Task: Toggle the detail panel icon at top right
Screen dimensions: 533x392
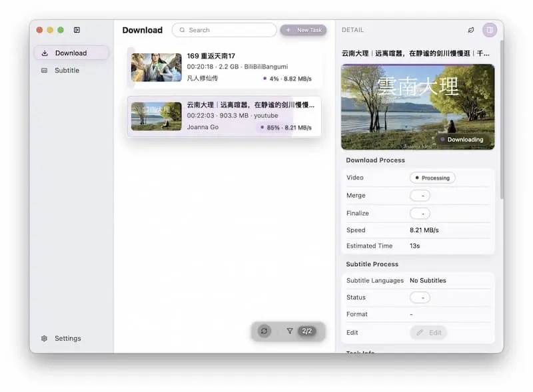Action: pyautogui.click(x=490, y=30)
